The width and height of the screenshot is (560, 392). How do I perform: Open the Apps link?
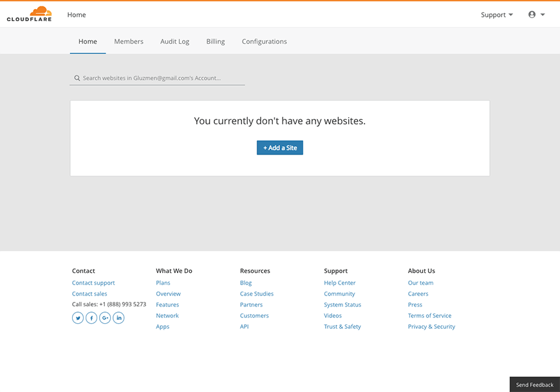162,327
